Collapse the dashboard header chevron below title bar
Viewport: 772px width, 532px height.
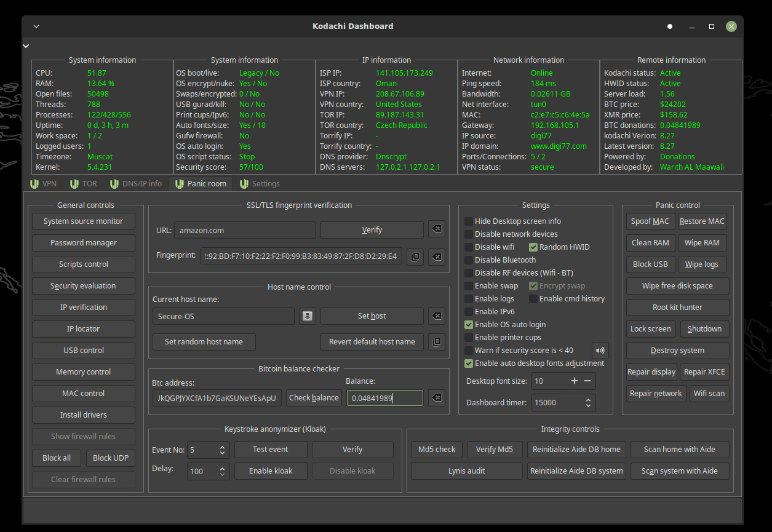[x=26, y=46]
